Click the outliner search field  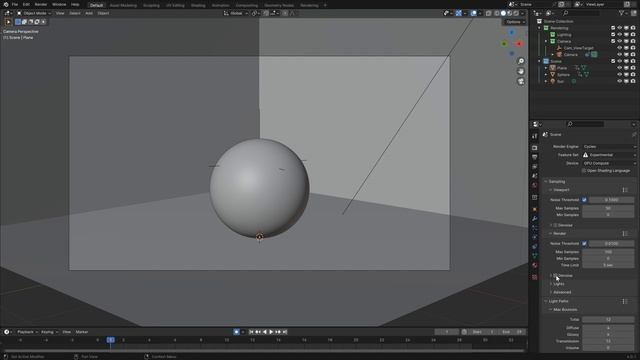click(582, 13)
